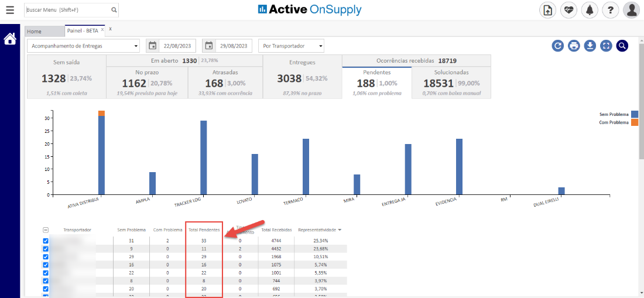Select the Painel - BETA tab
Image resolution: width=644 pixels, height=298 pixels.
coord(85,31)
